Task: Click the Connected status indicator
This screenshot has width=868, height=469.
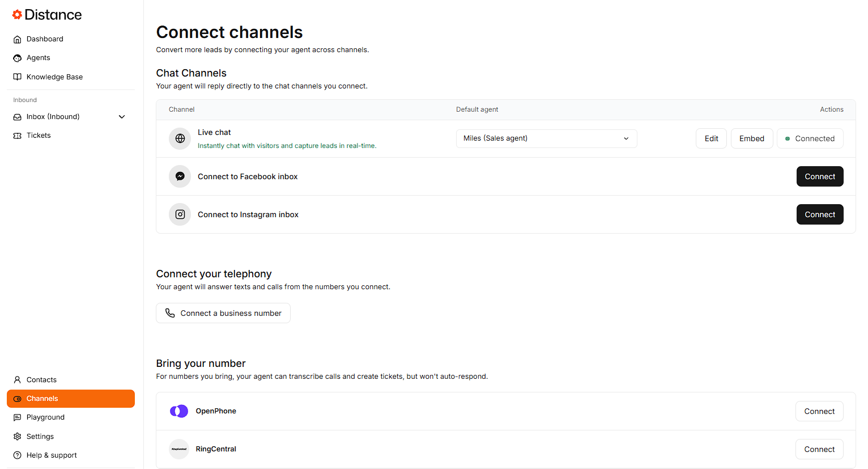Action: point(810,138)
